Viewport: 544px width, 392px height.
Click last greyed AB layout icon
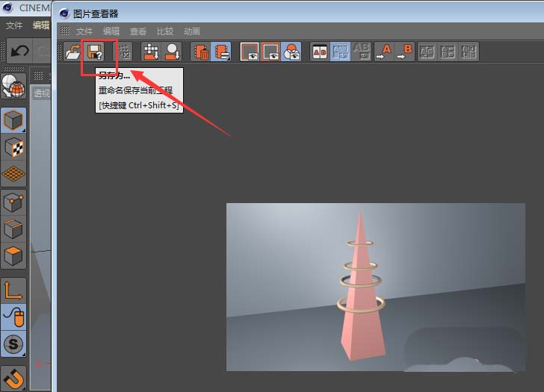[469, 52]
